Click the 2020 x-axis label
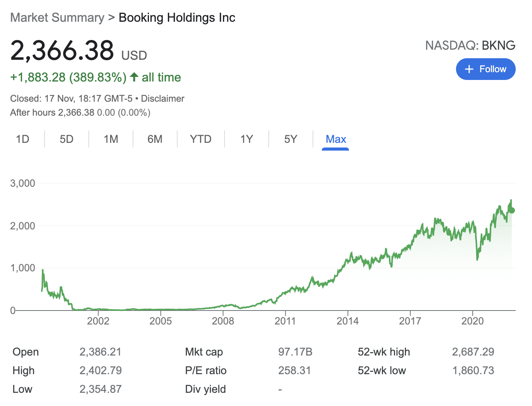The image size is (532, 406). pyautogui.click(x=472, y=321)
